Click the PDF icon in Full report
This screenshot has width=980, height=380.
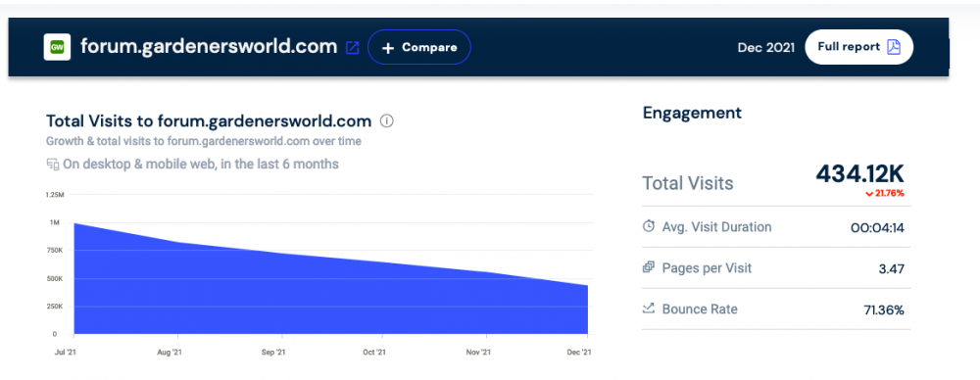click(894, 47)
